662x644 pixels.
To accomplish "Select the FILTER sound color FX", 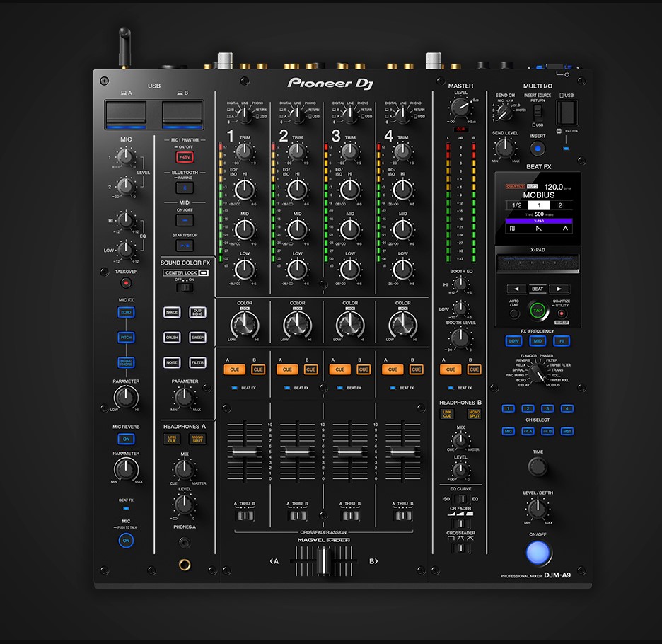I will pyautogui.click(x=197, y=362).
